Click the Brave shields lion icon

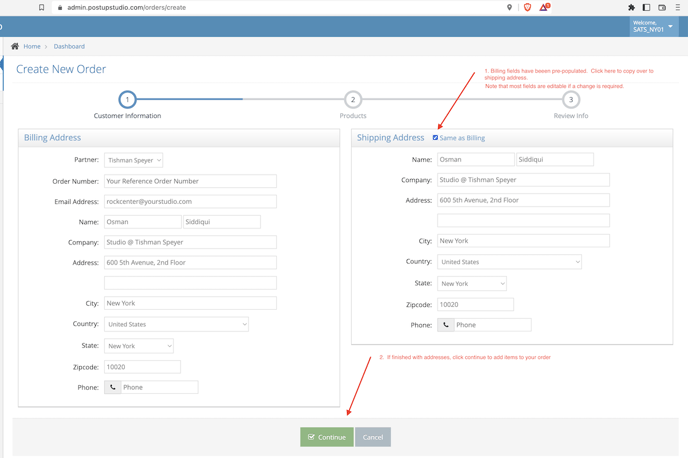[x=527, y=7]
